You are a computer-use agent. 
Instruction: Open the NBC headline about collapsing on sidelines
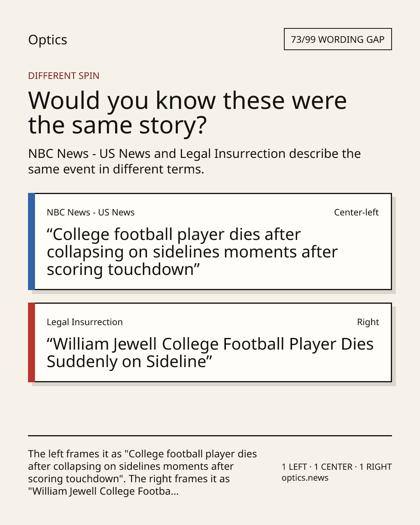click(192, 252)
